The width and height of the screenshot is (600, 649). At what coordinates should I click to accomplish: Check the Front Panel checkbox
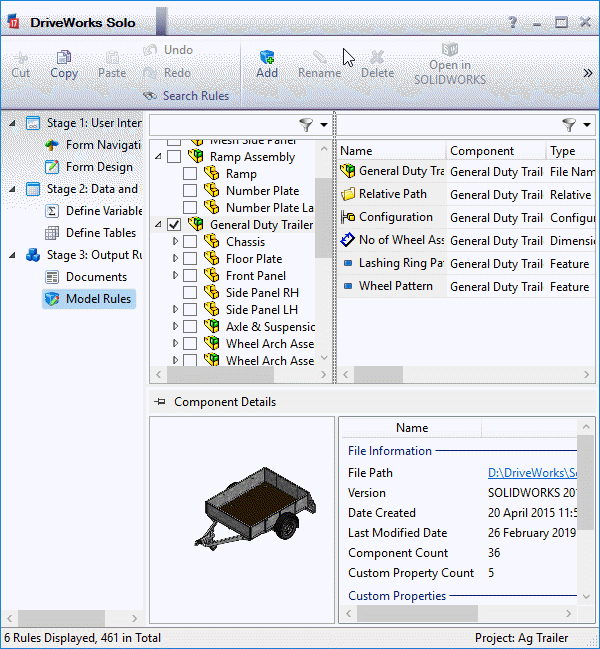tap(190, 275)
